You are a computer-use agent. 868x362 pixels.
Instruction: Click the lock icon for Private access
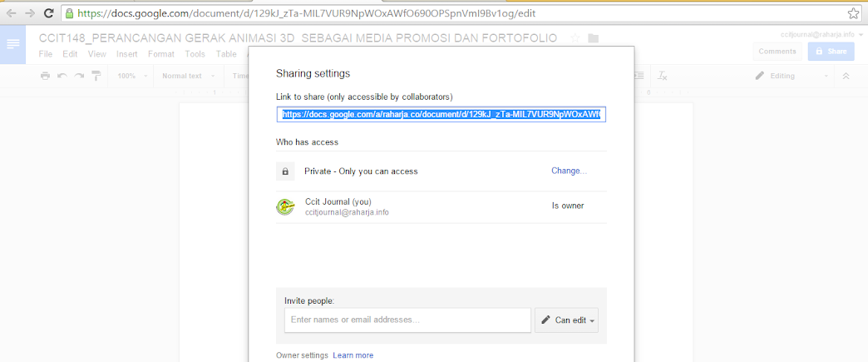[285, 171]
